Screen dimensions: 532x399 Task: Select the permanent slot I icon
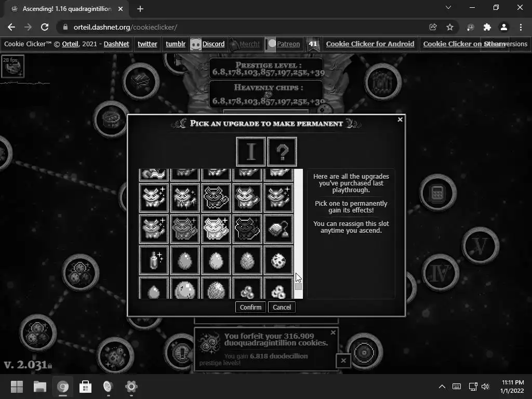pos(251,152)
